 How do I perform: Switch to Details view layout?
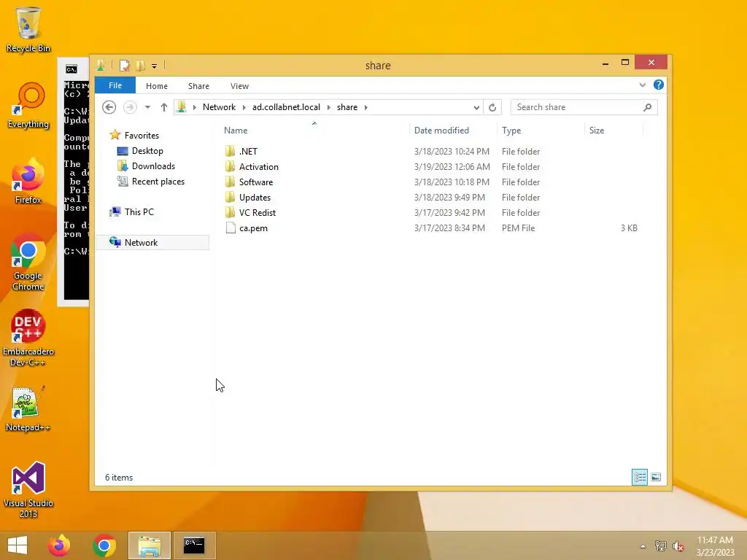click(640, 477)
